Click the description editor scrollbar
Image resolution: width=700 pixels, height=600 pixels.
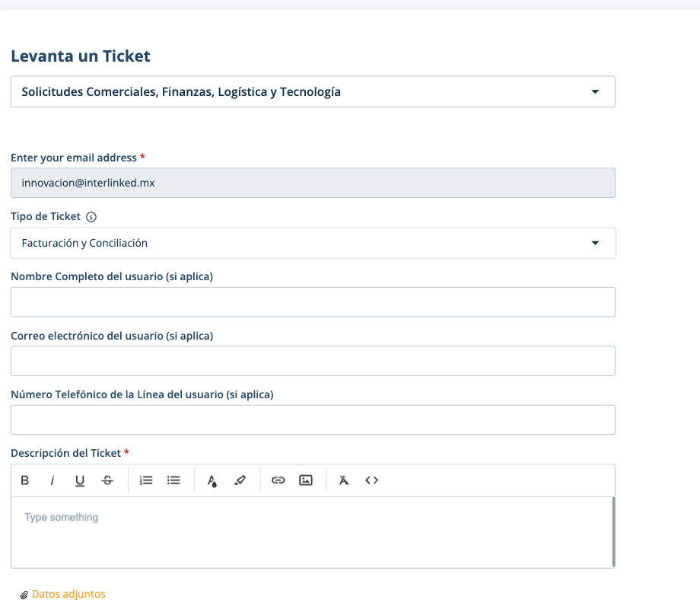[613, 531]
